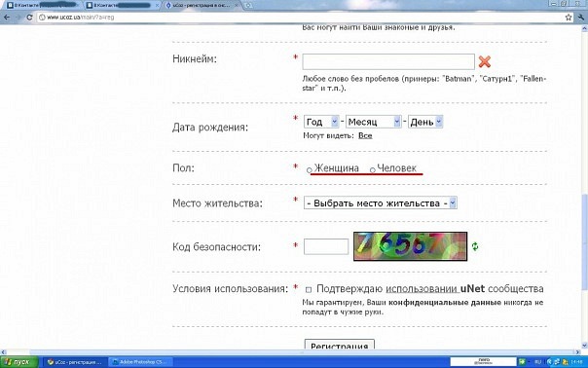
Task: Open the wrench settings menu
Action: [581, 18]
